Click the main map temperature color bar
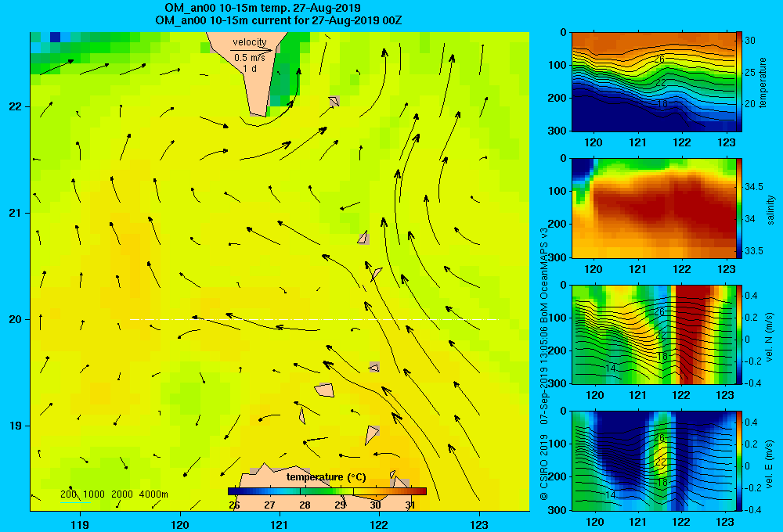The width and height of the screenshot is (783, 532). pyautogui.click(x=327, y=491)
